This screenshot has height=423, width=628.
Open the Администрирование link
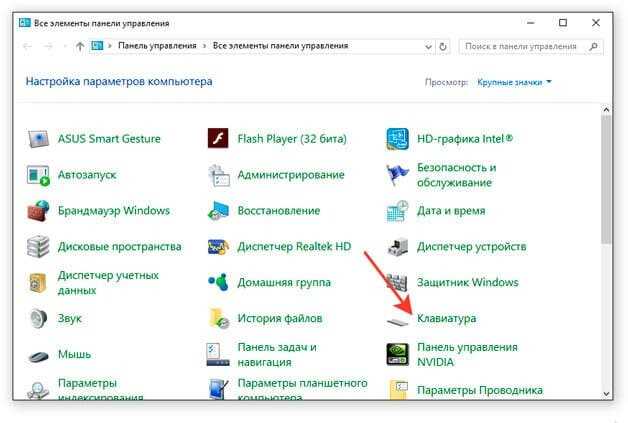[291, 175]
